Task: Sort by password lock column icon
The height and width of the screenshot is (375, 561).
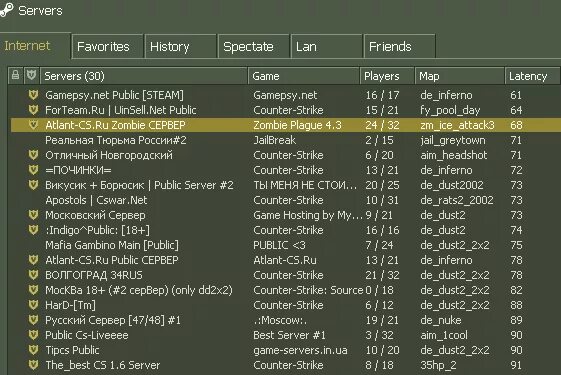Action: click(15, 75)
